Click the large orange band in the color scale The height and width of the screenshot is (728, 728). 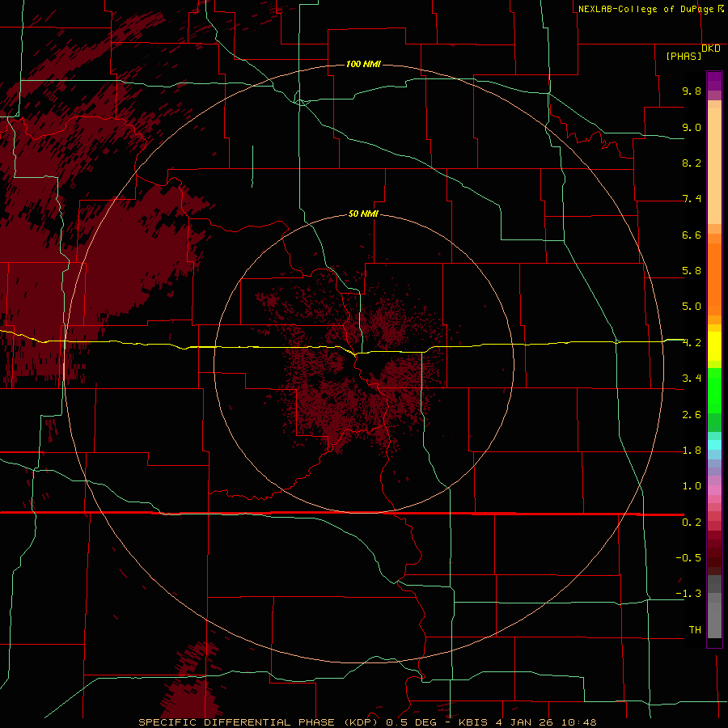(x=714, y=280)
